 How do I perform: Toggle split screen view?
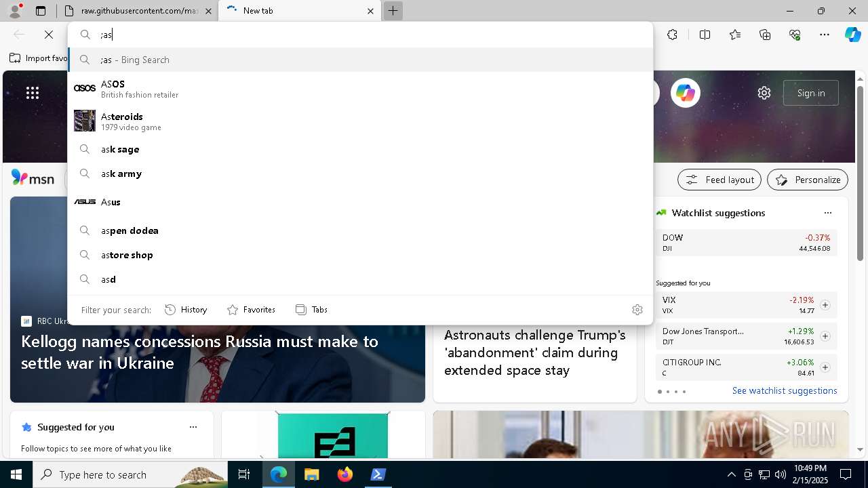point(705,35)
